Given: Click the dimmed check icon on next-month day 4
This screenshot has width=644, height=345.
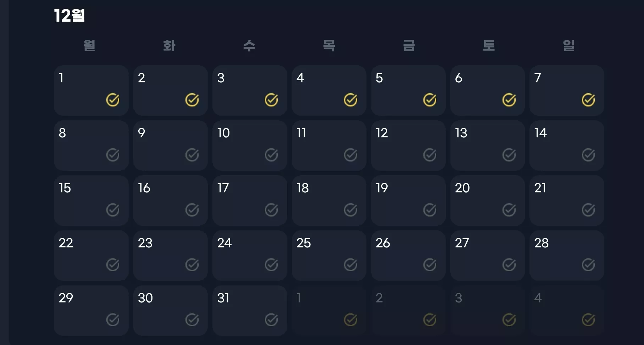Looking at the screenshot, I should coord(588,320).
